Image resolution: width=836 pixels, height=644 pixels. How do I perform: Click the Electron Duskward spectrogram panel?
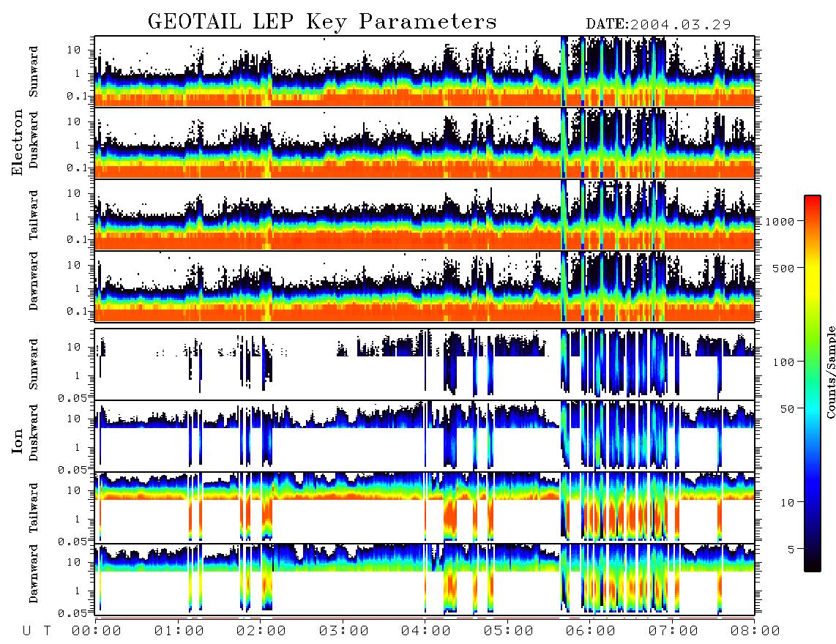[x=425, y=143]
